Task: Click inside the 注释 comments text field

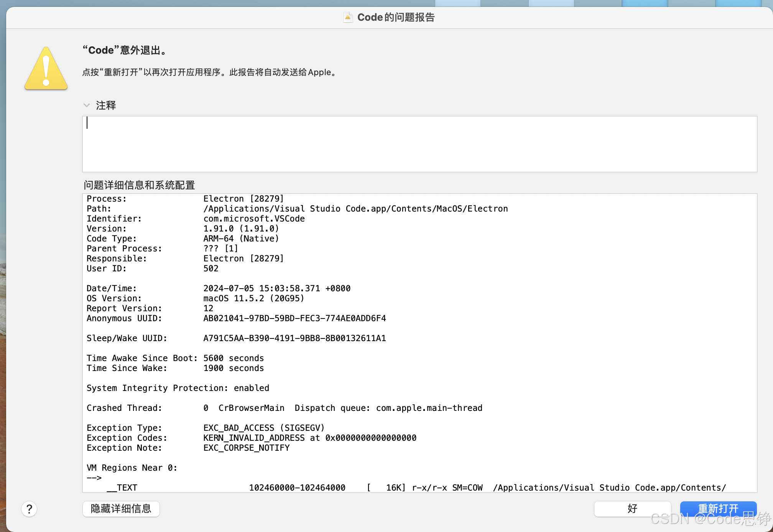Action: (419, 144)
